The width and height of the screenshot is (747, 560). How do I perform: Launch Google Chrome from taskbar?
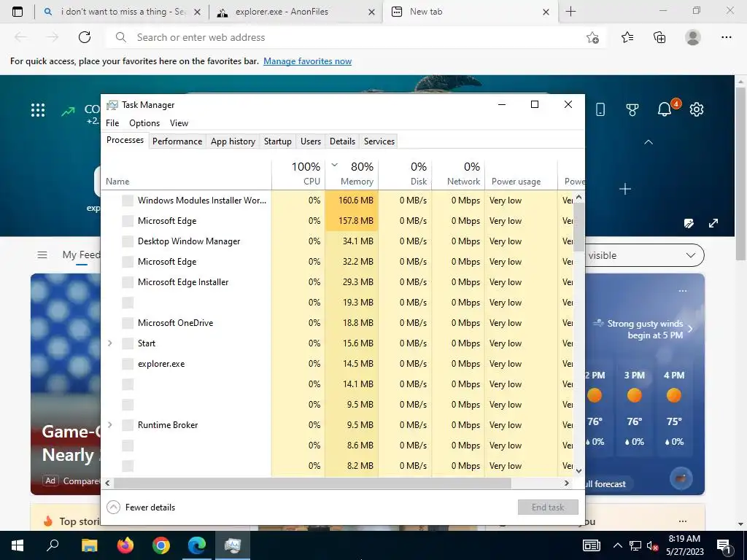click(161, 545)
